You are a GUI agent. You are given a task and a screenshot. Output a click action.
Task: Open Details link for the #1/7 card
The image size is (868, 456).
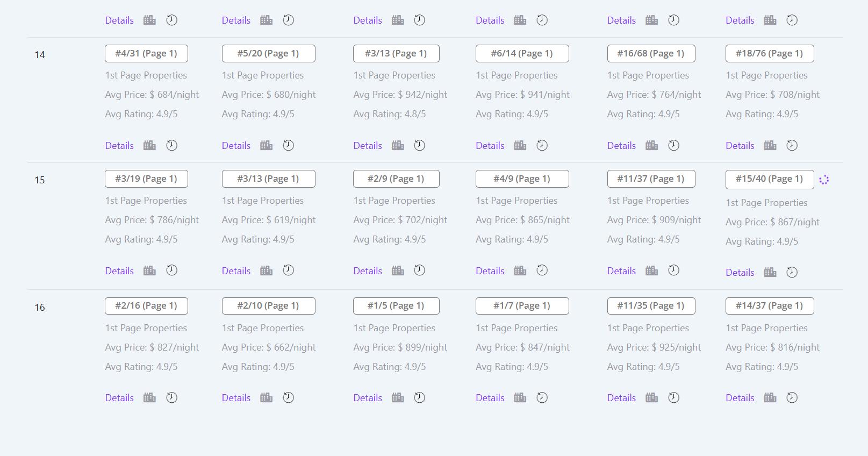[x=490, y=397]
